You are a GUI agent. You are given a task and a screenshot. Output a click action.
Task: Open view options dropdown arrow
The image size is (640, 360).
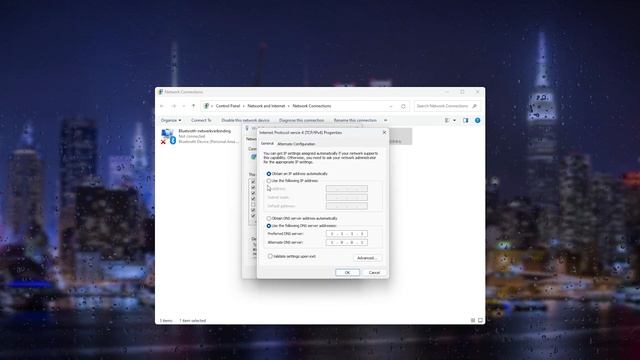coord(454,120)
